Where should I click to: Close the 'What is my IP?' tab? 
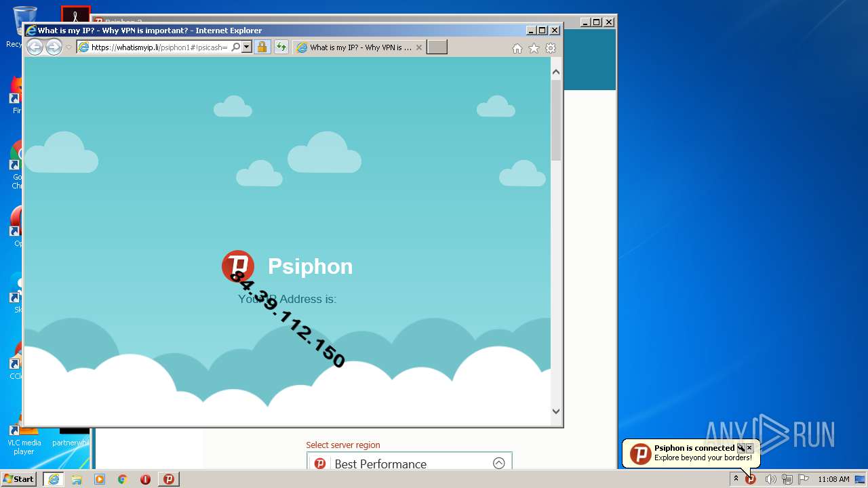point(418,47)
